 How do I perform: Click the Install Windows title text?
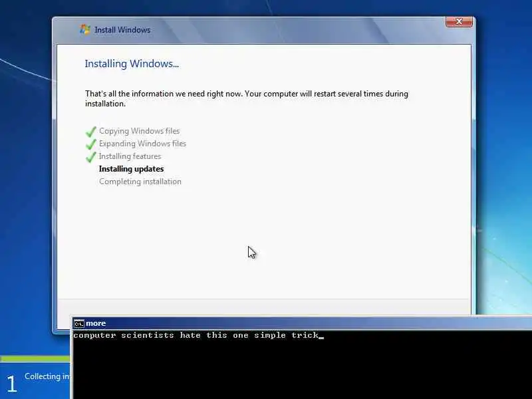point(122,30)
